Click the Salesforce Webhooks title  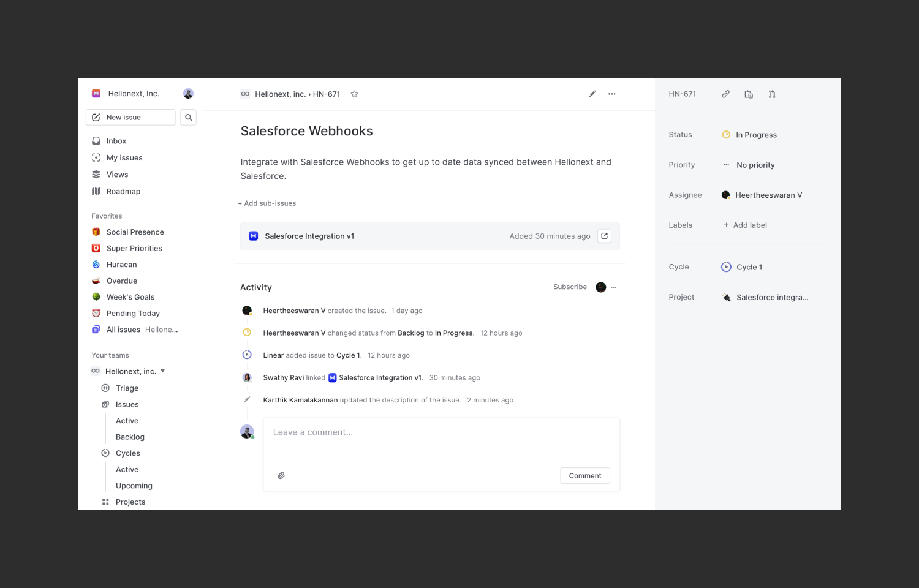(307, 131)
